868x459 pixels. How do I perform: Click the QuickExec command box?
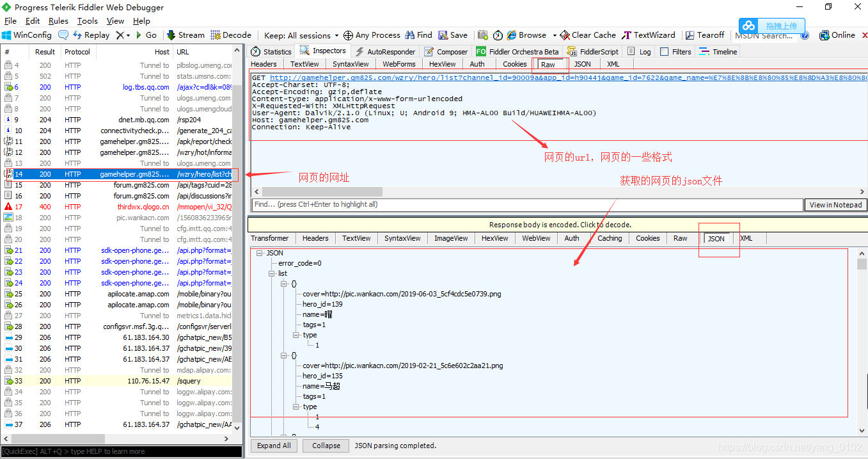click(x=122, y=451)
